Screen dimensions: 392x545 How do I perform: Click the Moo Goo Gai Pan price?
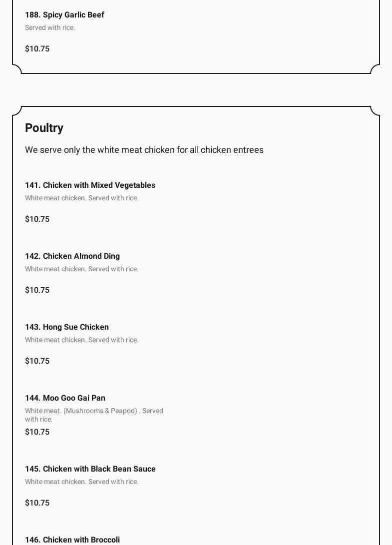point(37,432)
